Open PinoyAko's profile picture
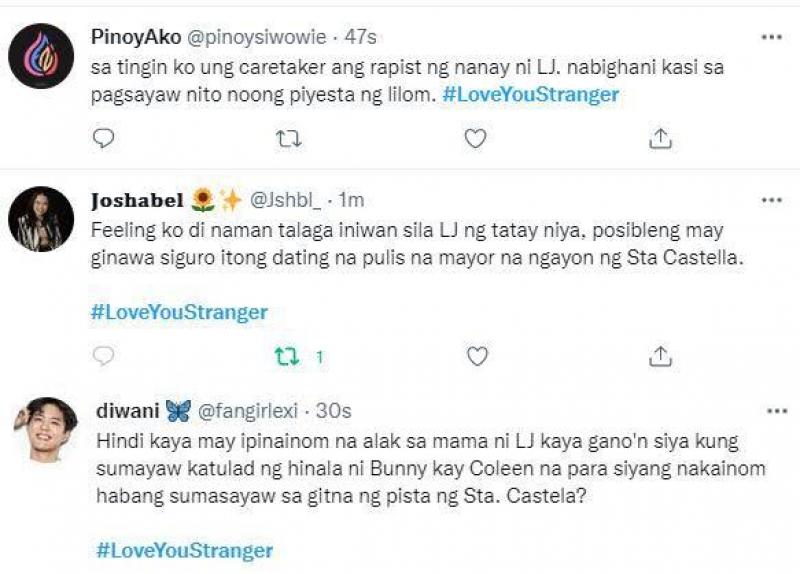Image resolution: width=800 pixels, height=574 pixels. pos(41,56)
